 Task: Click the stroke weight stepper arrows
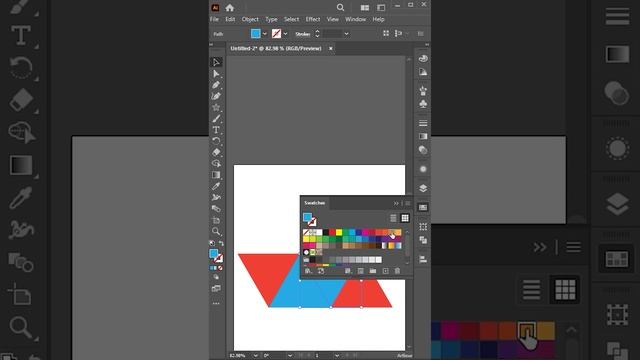[x=317, y=34]
